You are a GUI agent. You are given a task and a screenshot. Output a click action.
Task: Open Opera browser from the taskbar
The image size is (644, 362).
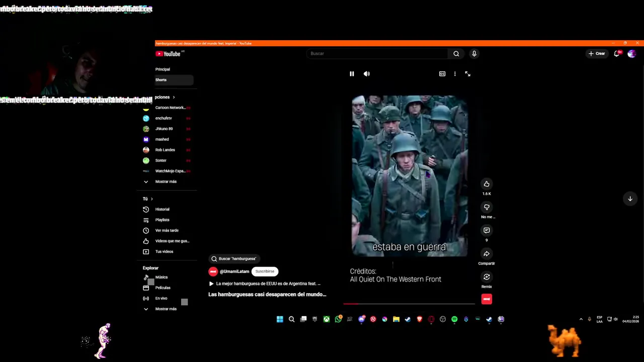pos(431,319)
